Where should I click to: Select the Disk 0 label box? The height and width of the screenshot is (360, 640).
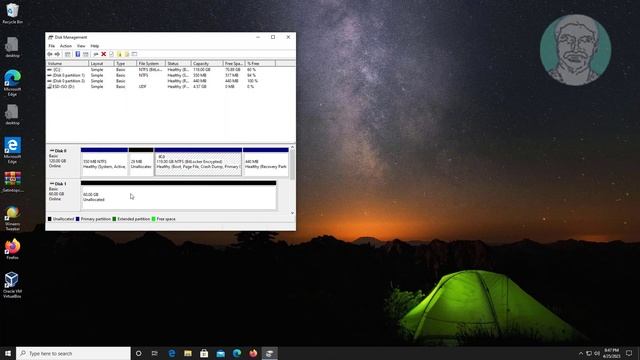63,161
